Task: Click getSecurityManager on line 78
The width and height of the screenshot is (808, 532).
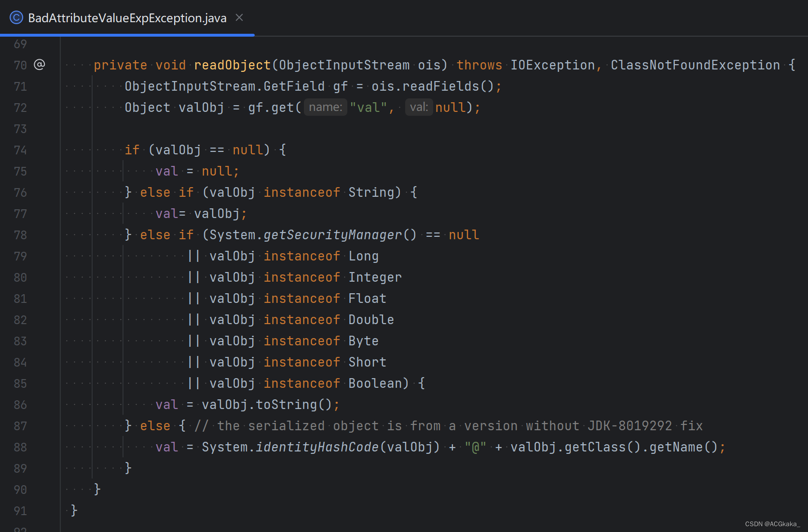Action: pyautogui.click(x=332, y=235)
